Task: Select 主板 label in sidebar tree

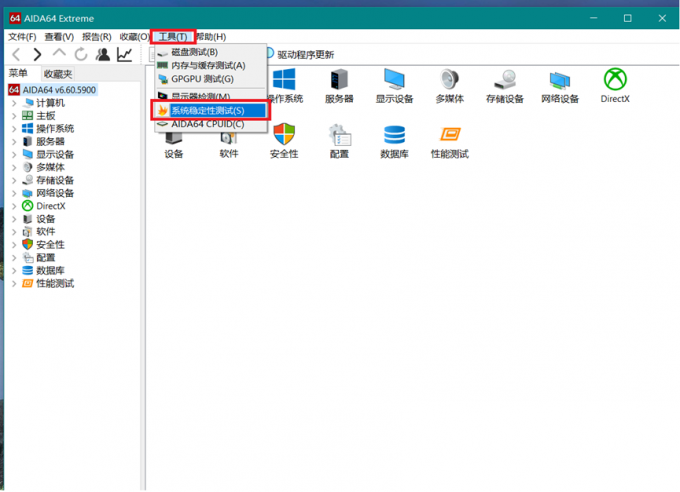Action: click(46, 116)
